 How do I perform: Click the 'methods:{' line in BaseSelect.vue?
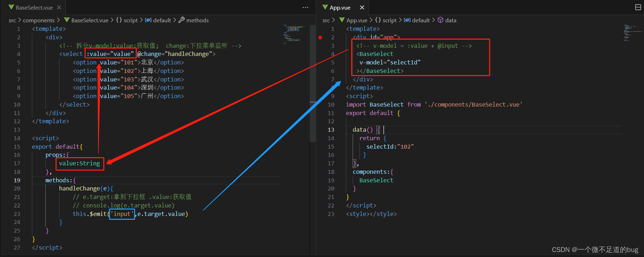coord(60,180)
